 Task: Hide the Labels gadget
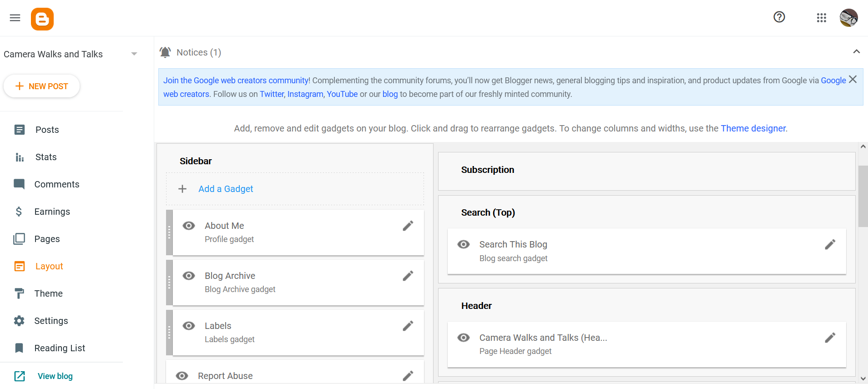(189, 326)
